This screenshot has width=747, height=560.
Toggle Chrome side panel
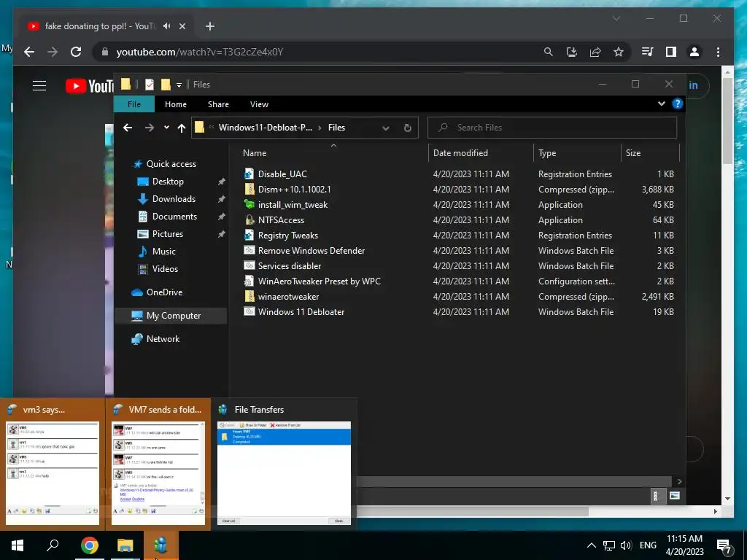point(671,52)
